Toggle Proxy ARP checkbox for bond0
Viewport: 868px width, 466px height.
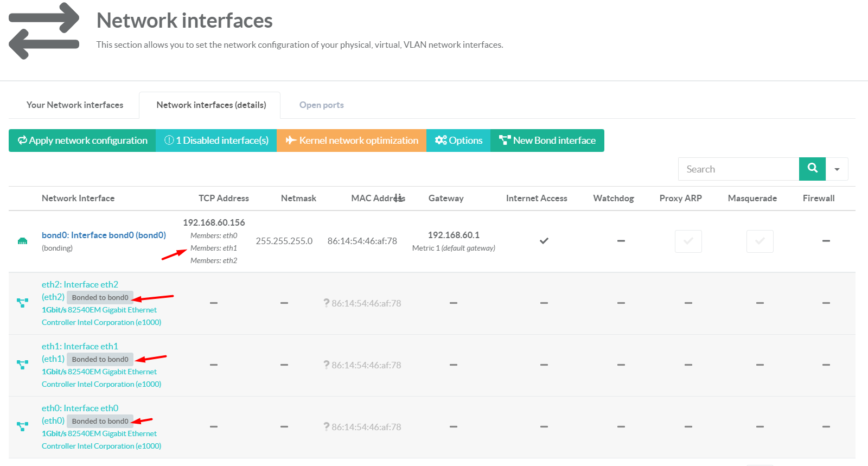[688, 241]
